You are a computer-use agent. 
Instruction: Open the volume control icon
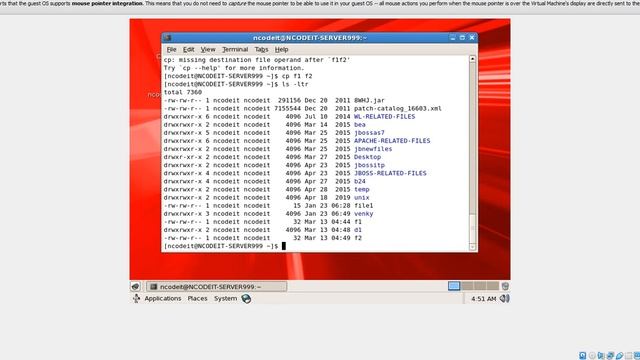click(x=504, y=299)
